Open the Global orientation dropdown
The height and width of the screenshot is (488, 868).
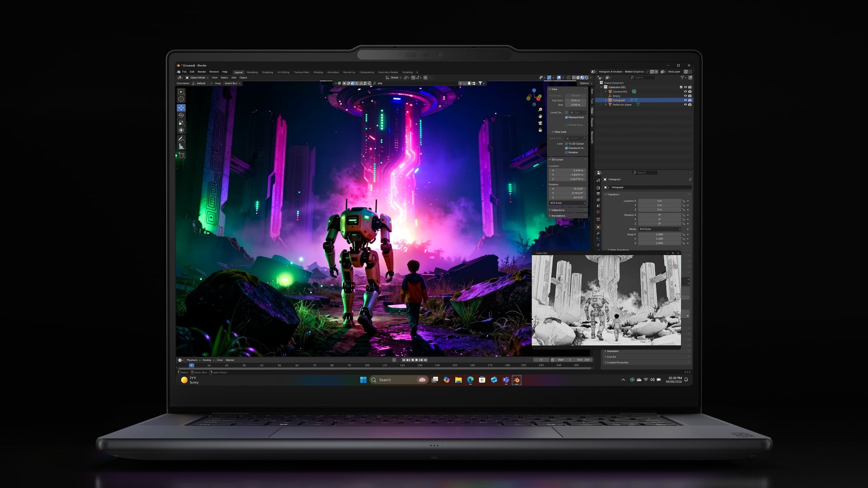pyautogui.click(x=394, y=78)
